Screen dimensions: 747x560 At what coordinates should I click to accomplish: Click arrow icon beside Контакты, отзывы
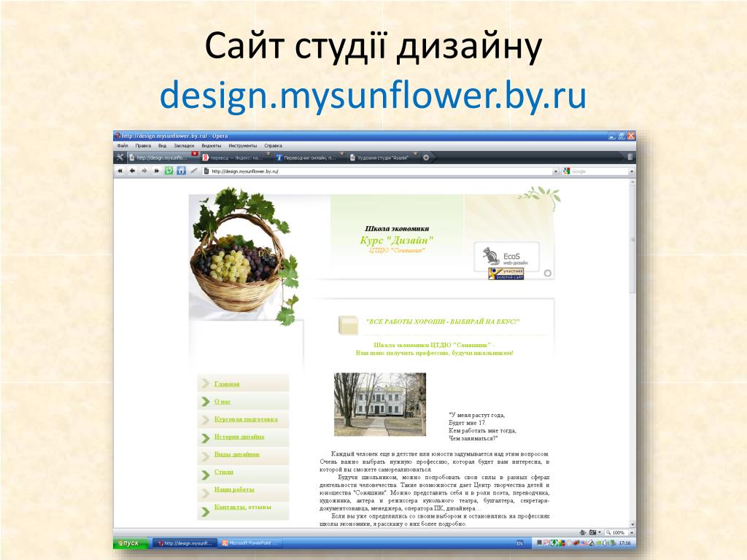[205, 512]
